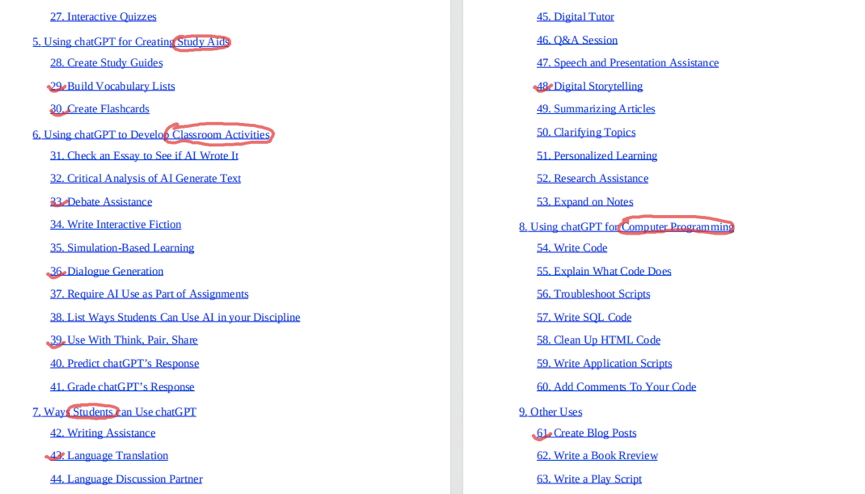The image size is (865, 494).
Task: Click '61. Create Blog Posts' link
Action: pos(587,433)
